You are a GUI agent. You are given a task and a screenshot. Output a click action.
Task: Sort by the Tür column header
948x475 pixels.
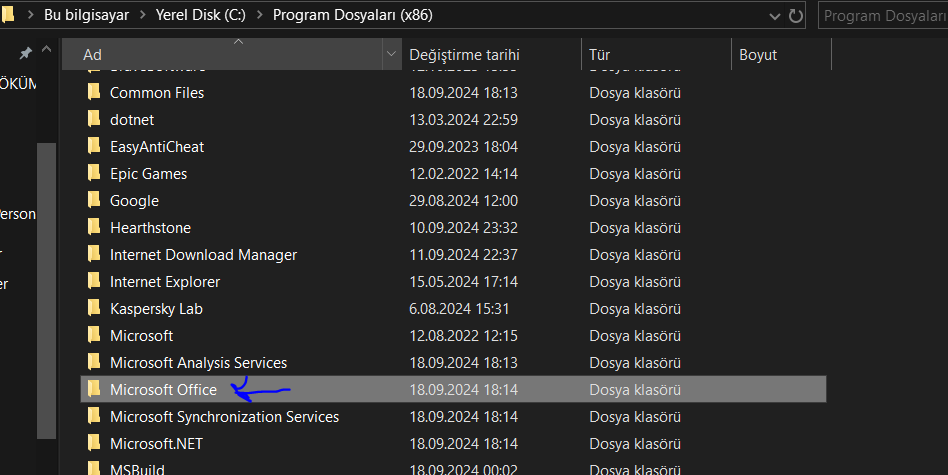point(600,55)
